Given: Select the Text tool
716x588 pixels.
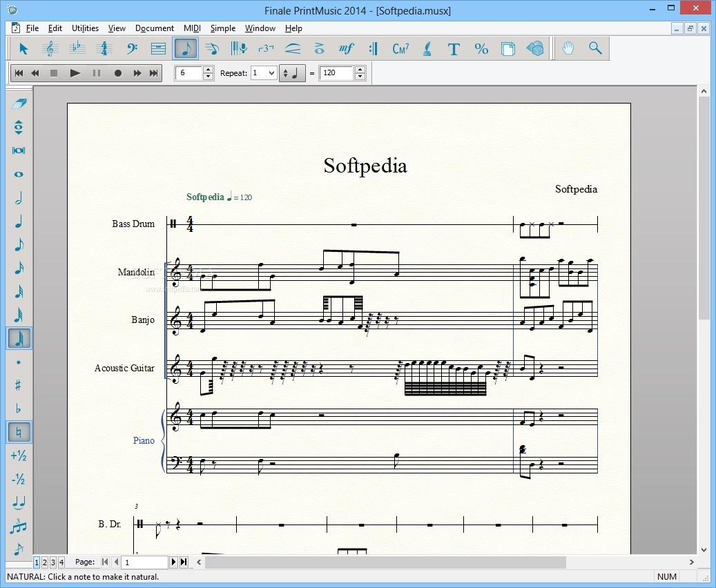Looking at the screenshot, I should click(x=454, y=48).
